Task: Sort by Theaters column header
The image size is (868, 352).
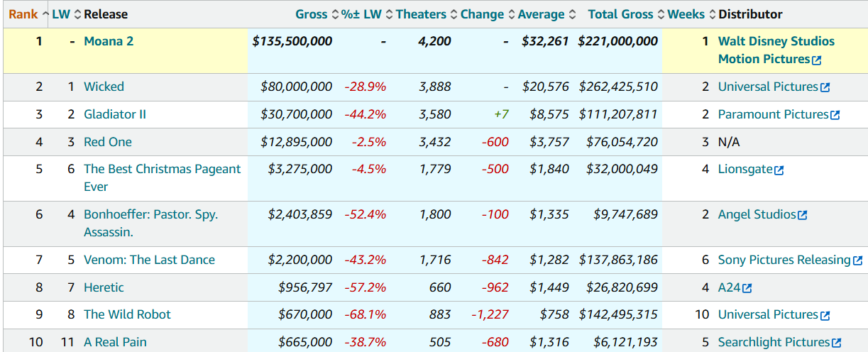Action: pyautogui.click(x=421, y=14)
